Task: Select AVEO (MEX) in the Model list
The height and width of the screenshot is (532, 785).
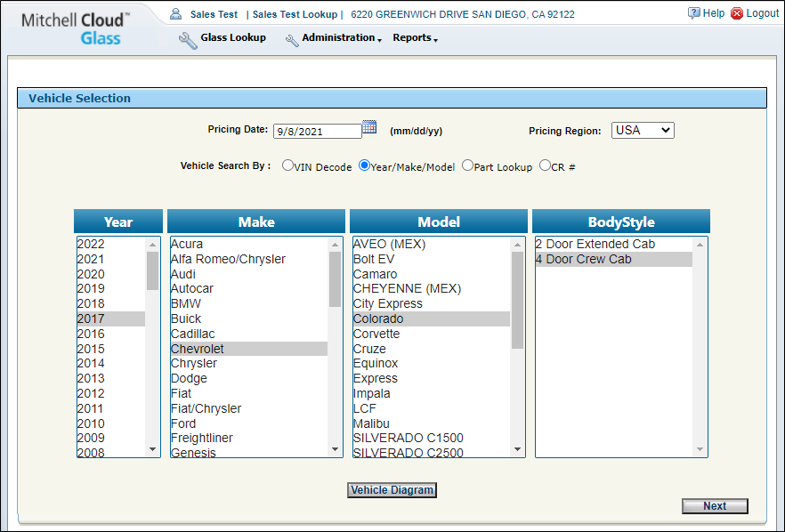Action: 432,245
